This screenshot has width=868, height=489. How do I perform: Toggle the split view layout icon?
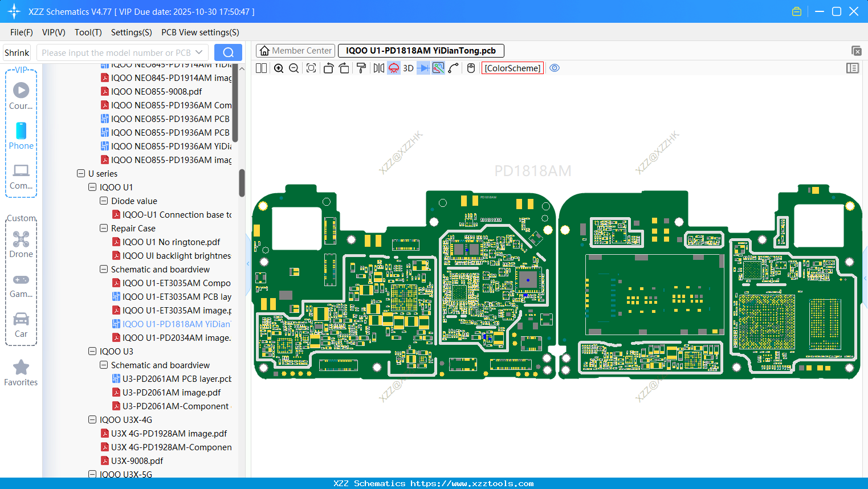click(262, 68)
